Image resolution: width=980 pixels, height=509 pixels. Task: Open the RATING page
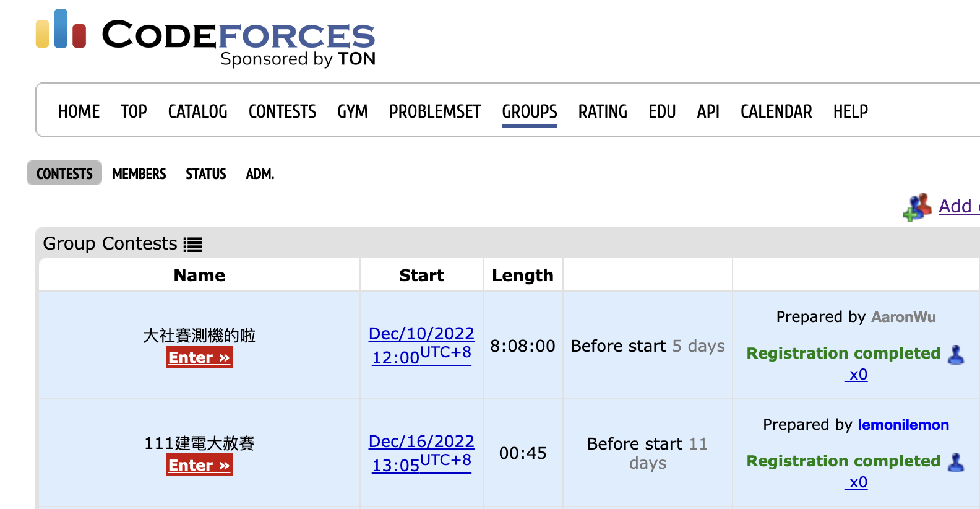[603, 111]
